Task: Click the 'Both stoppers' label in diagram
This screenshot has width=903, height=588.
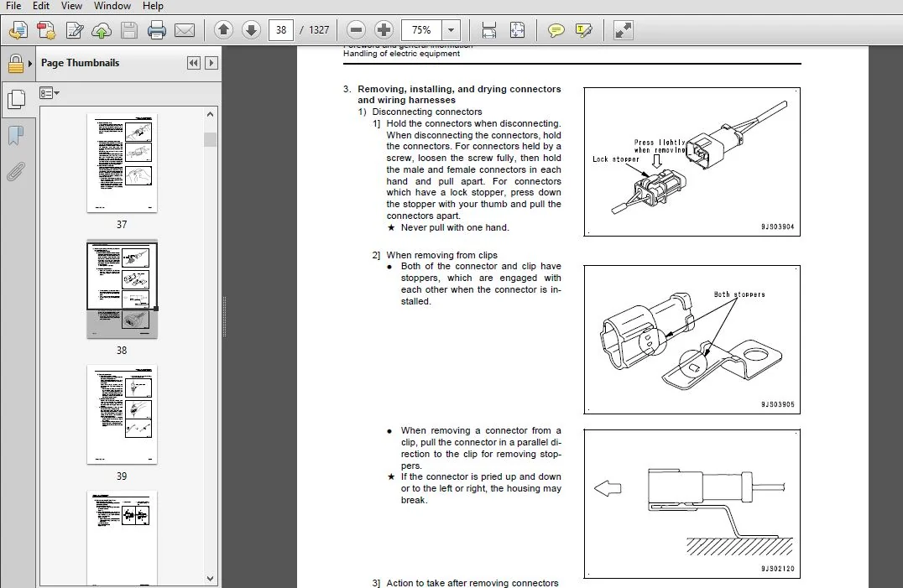Action: pos(739,294)
